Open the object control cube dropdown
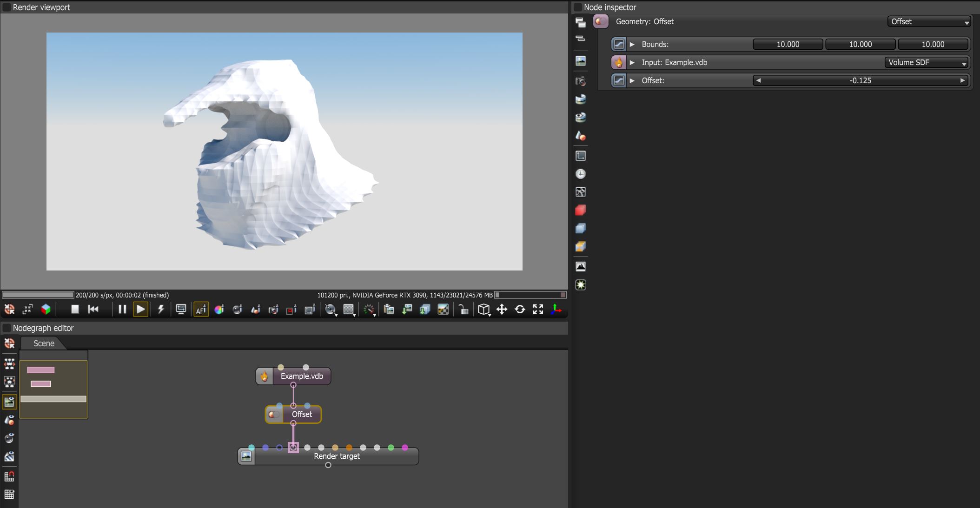Screen dimensions: 980x508 484,310
